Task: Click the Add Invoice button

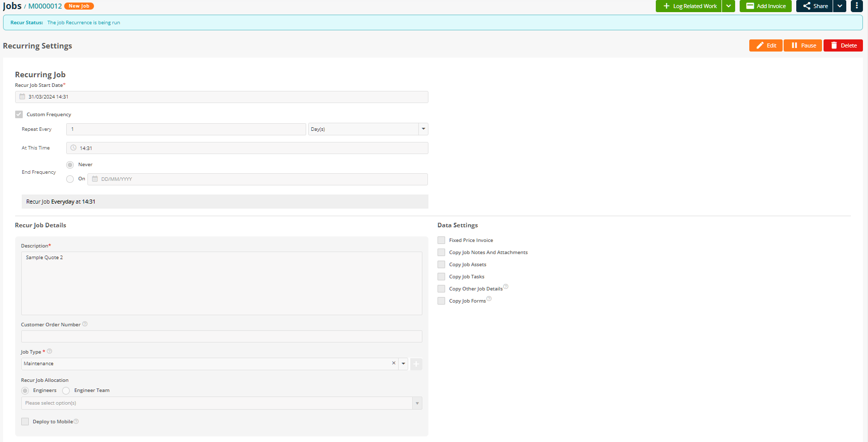Action: coord(765,6)
